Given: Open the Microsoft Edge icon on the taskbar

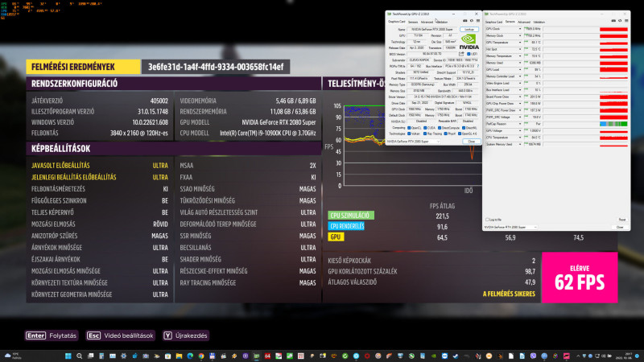Looking at the screenshot, I should [190, 356].
